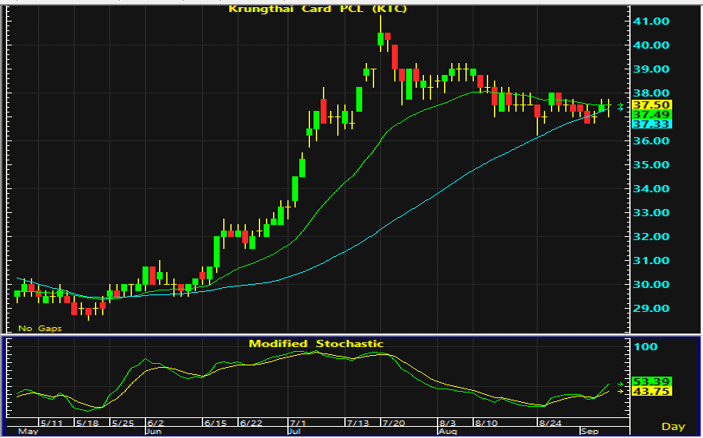Click the May month label
This screenshot has width=703, height=438.
point(26,431)
